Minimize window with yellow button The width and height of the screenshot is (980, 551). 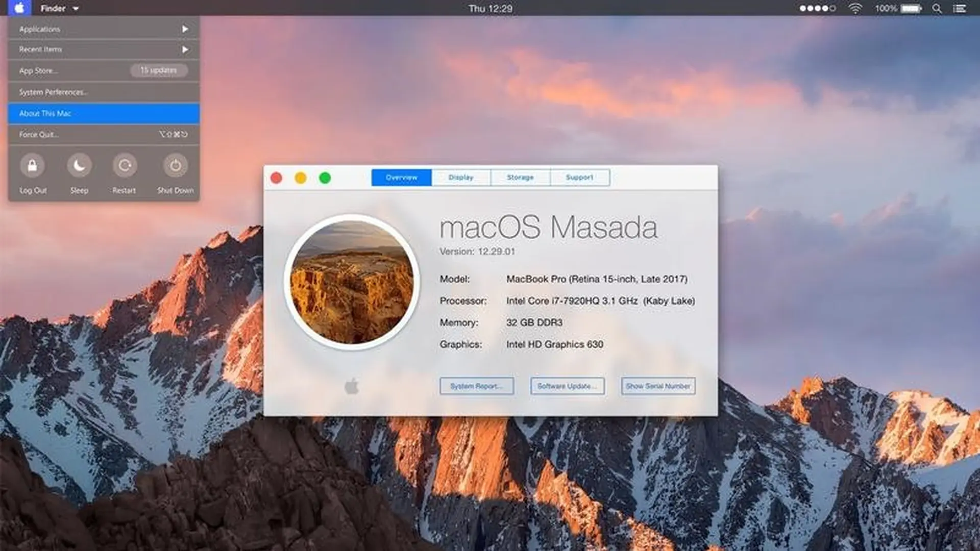[x=301, y=178]
